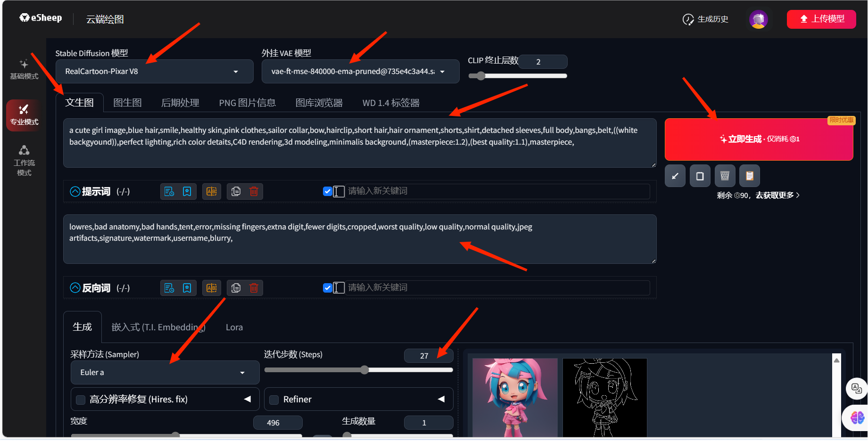Click the copy icon in negative prompt toolbar
868x441 pixels.
(236, 288)
